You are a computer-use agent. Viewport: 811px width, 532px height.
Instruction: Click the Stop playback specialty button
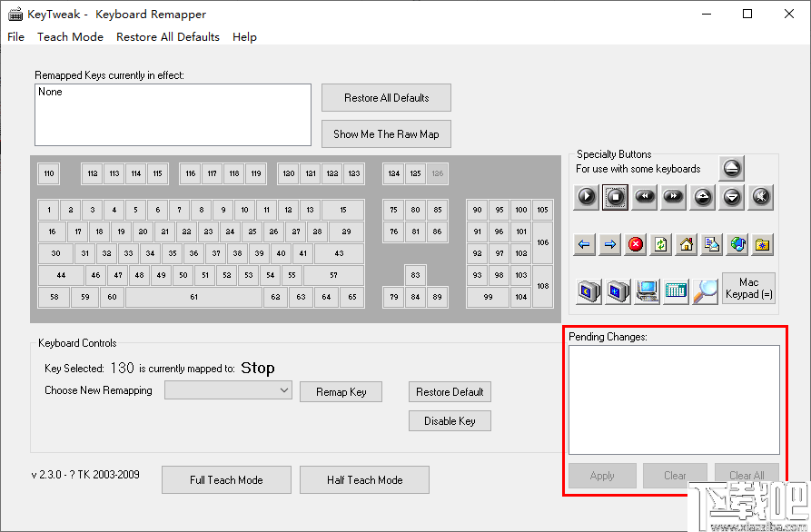click(x=615, y=198)
